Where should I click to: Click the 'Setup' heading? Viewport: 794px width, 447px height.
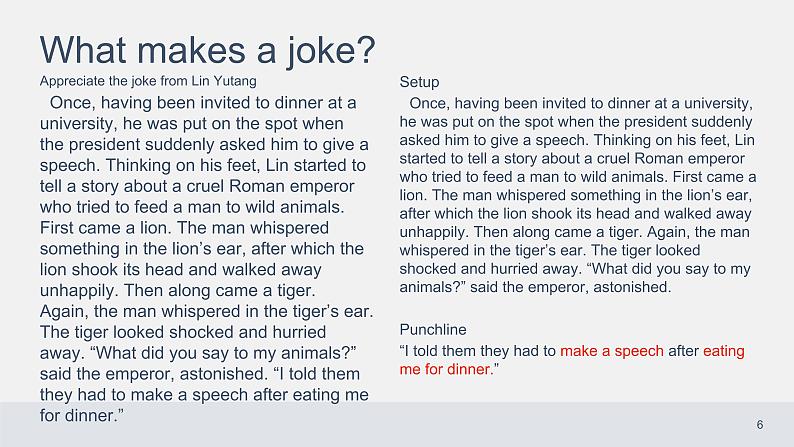(x=419, y=82)
